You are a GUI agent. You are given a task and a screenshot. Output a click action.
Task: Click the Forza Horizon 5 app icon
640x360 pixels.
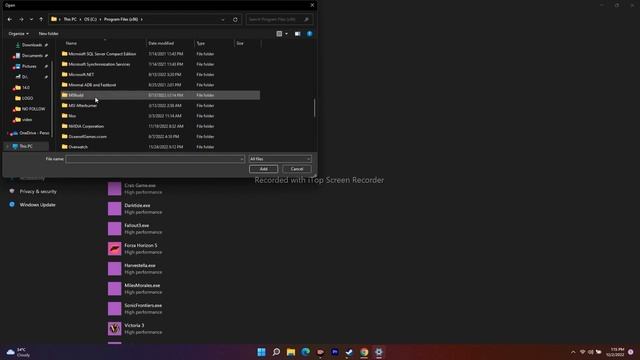[115, 249]
